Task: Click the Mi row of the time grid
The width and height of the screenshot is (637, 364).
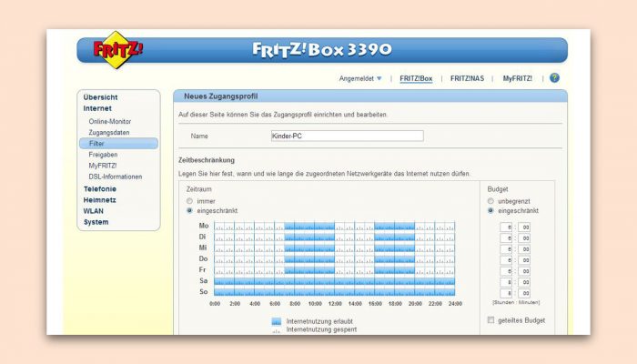Action: point(334,248)
